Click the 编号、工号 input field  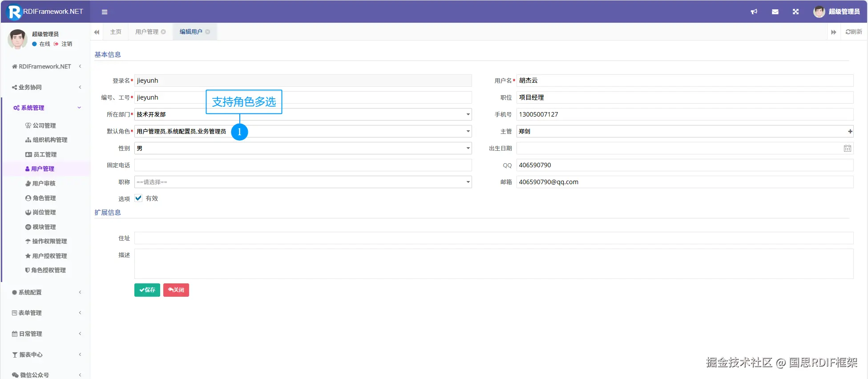click(303, 97)
